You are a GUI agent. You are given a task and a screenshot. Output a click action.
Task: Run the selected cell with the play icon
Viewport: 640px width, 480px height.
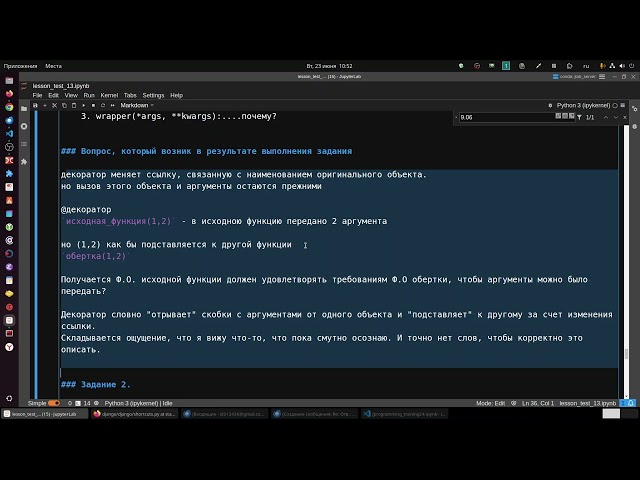(x=84, y=105)
